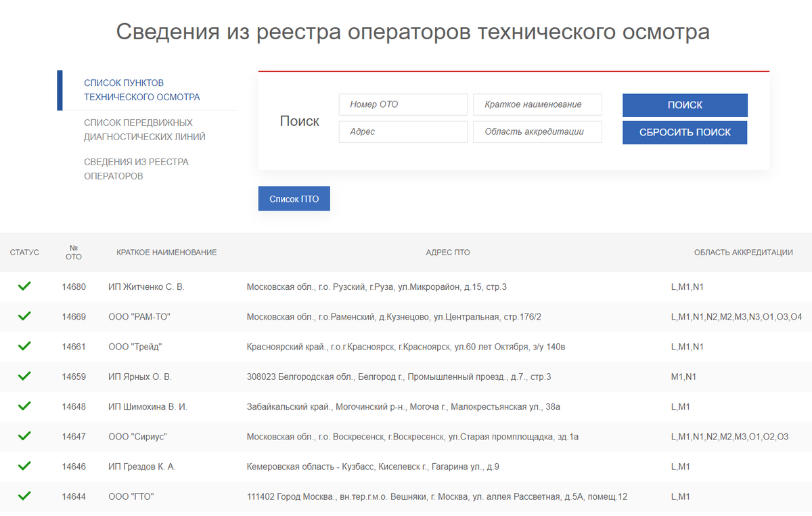Click accreditation list for ООО "РАМ-ТО"
This screenshot has width=812, height=516.
pos(736,317)
